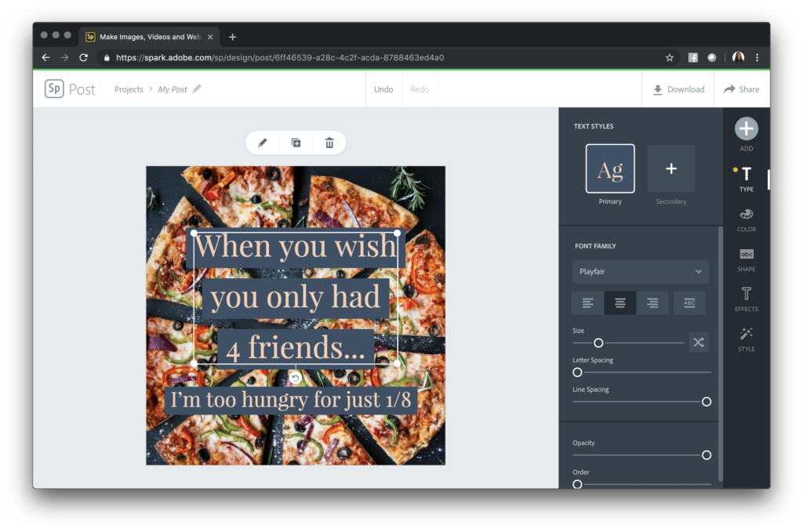Click the Projects breadcrumb link
The image size is (803, 532).
(x=129, y=89)
